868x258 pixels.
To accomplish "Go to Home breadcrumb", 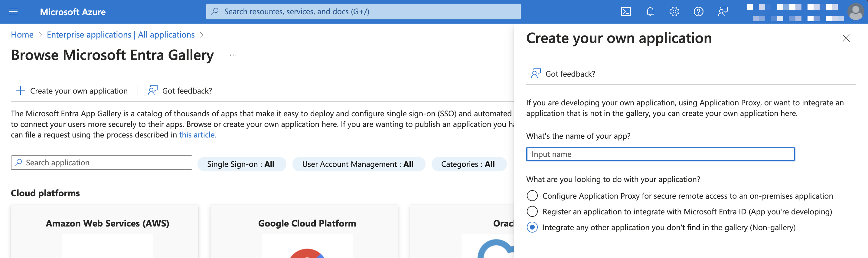I will (22, 35).
